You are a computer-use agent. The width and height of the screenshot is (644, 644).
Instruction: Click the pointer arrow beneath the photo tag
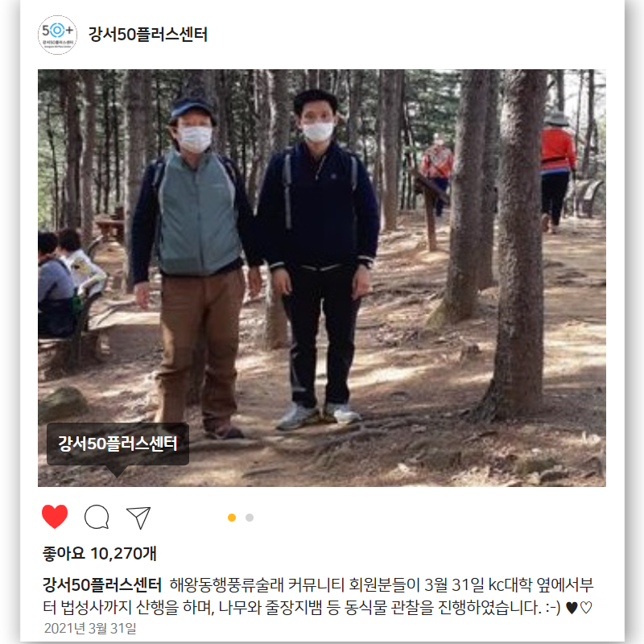click(x=117, y=471)
